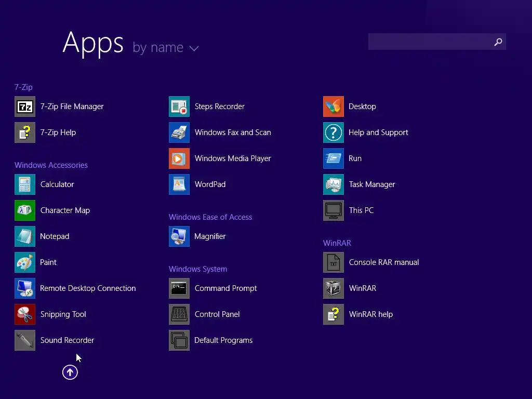The width and height of the screenshot is (532, 399).
Task: Click the search magnifier icon
Action: [498, 42]
